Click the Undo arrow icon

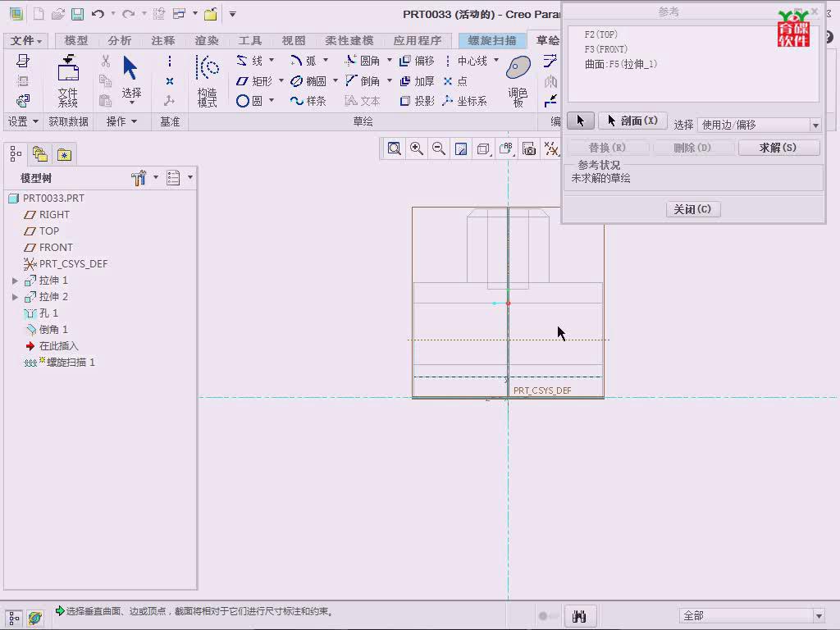98,14
